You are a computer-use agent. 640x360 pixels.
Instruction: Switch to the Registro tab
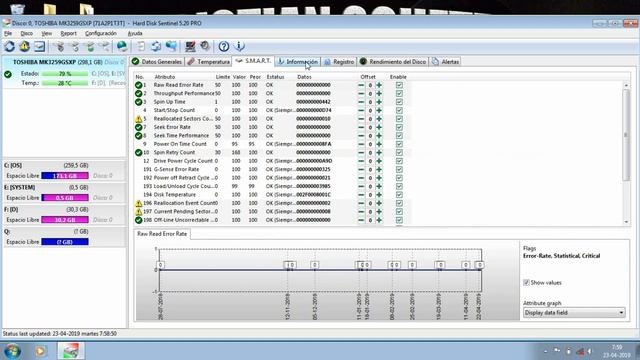(x=339, y=62)
